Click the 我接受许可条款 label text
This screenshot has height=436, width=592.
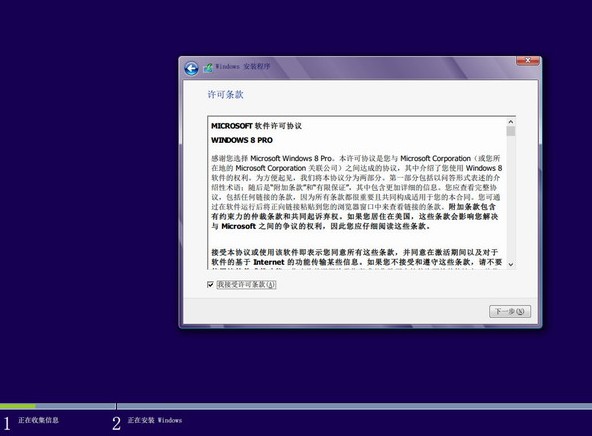pyautogui.click(x=246, y=285)
